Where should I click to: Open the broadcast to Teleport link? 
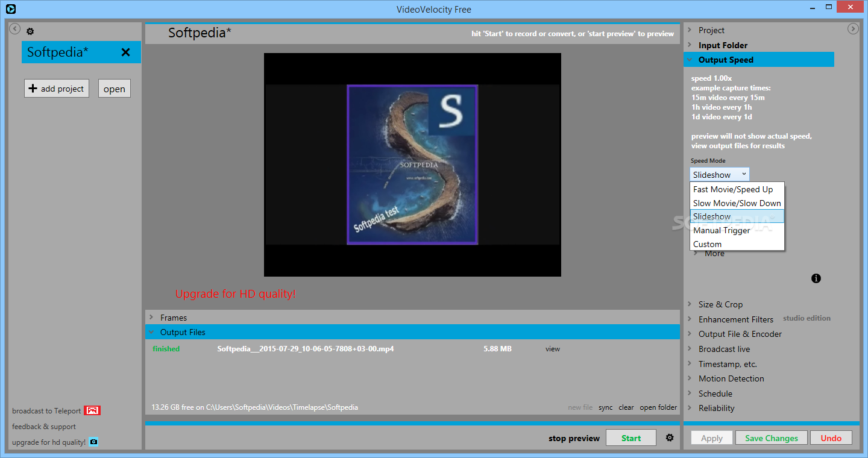point(46,411)
